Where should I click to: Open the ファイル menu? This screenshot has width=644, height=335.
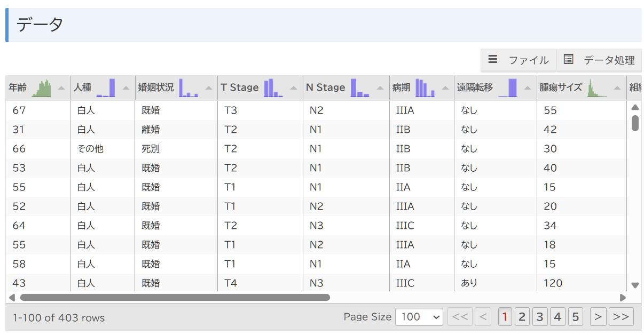(x=519, y=60)
